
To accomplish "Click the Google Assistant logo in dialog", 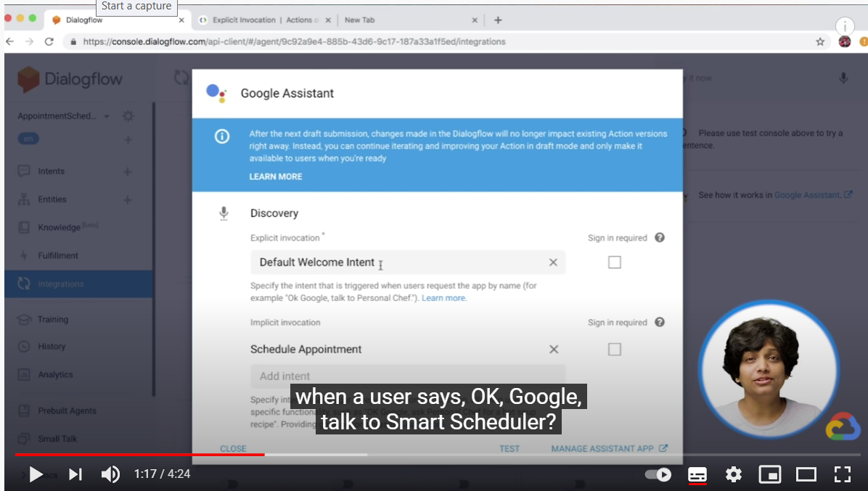I will tap(216, 93).
